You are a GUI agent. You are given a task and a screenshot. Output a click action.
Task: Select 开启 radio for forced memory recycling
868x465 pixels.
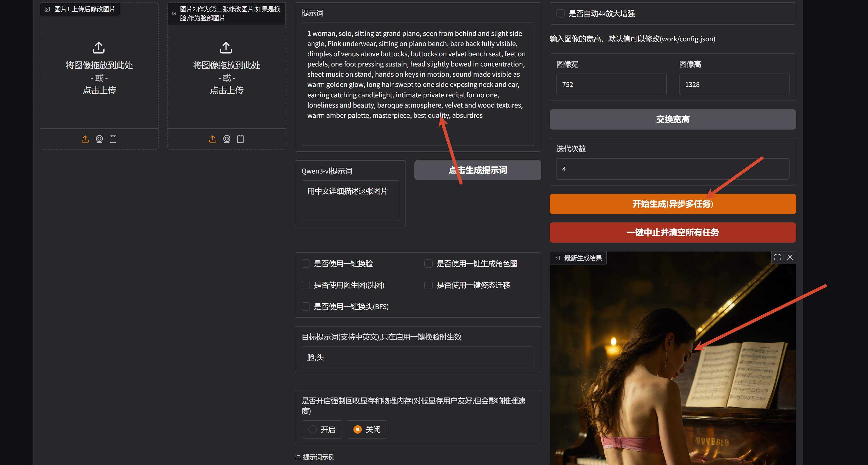tap(312, 430)
